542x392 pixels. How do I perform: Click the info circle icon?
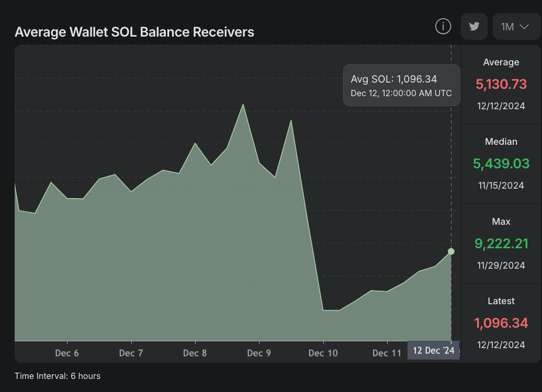443,26
